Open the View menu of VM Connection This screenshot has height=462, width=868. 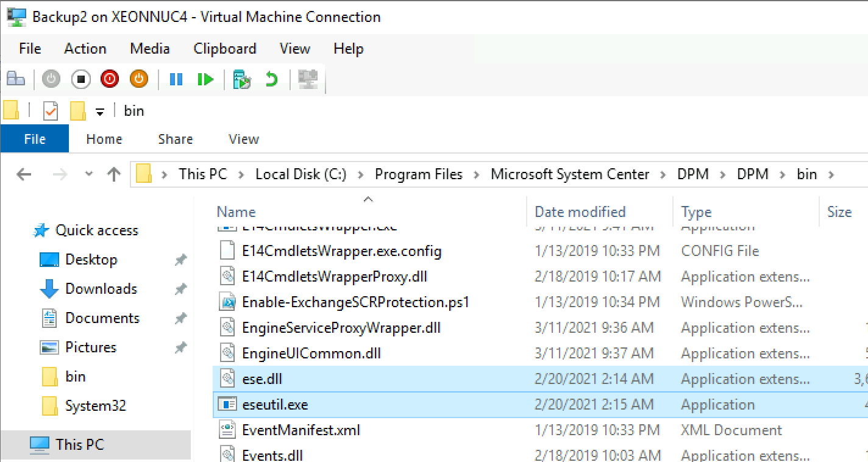[295, 49]
